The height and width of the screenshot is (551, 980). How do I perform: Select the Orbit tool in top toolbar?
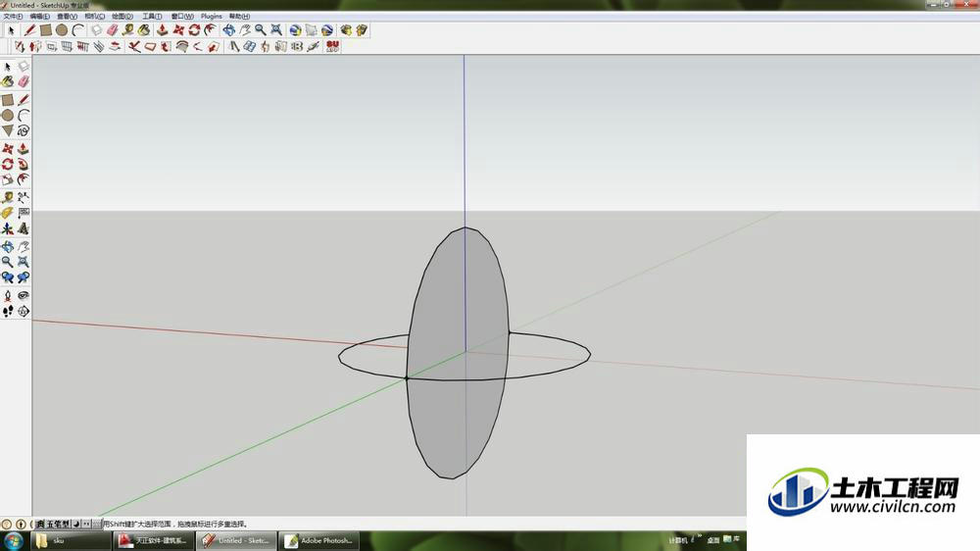point(228,30)
